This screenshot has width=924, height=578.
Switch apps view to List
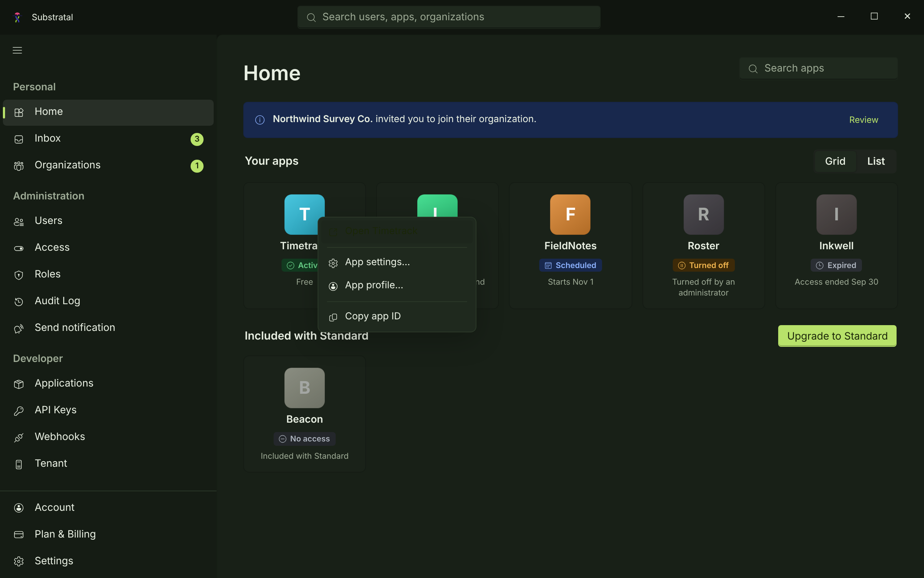(x=876, y=161)
